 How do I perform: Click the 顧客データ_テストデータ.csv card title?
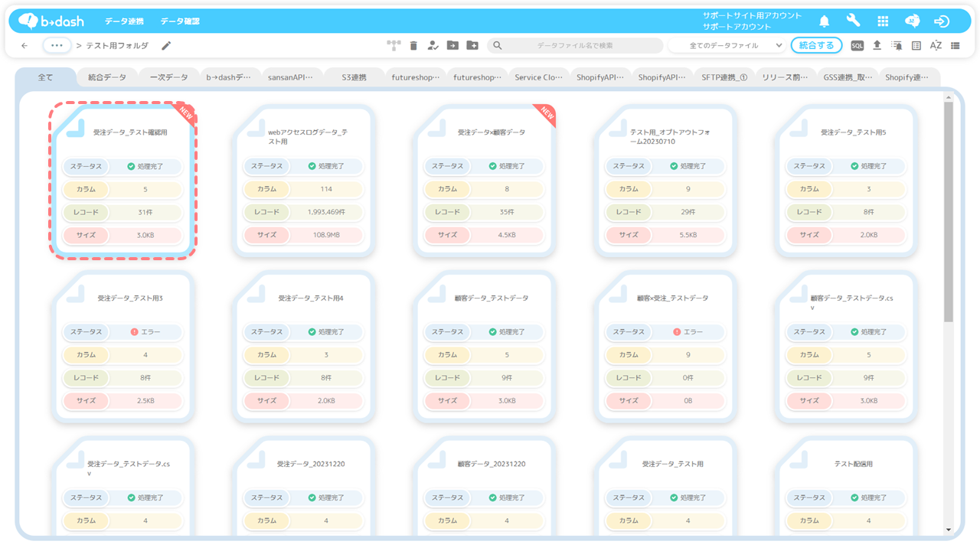tap(852, 303)
